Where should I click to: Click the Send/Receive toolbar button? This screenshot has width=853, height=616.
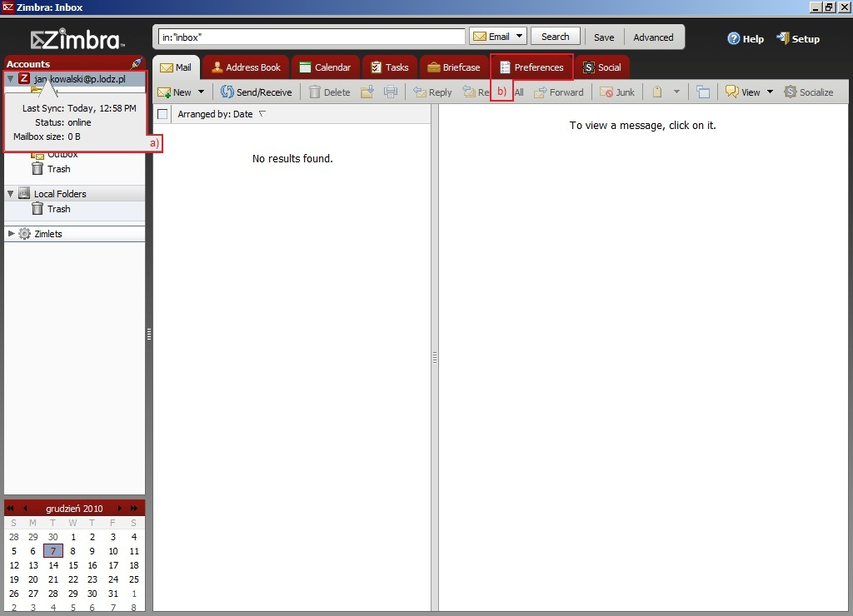[257, 92]
